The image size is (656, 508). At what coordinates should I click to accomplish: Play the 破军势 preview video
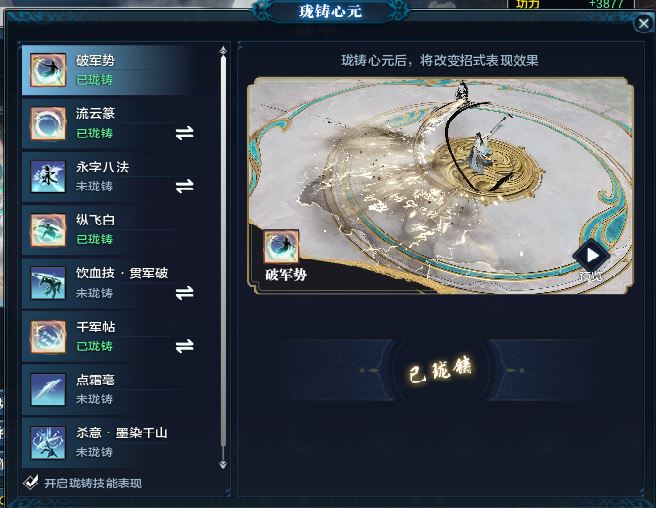(592, 255)
